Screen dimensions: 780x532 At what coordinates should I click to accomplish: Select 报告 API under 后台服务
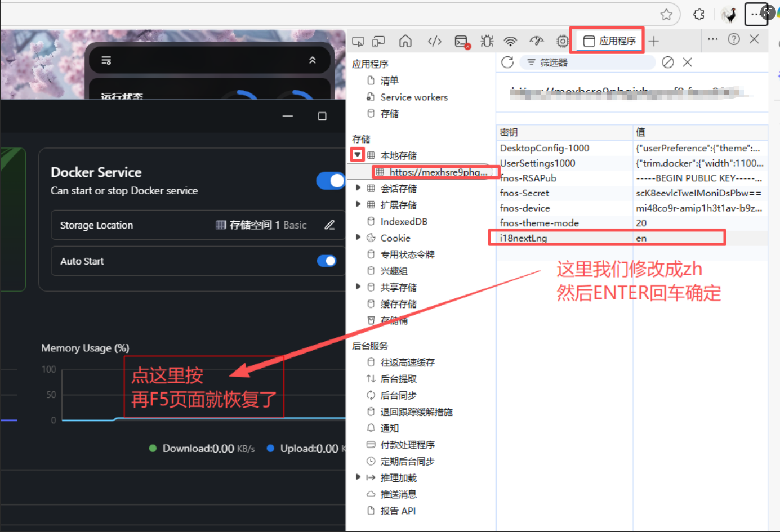(x=398, y=511)
